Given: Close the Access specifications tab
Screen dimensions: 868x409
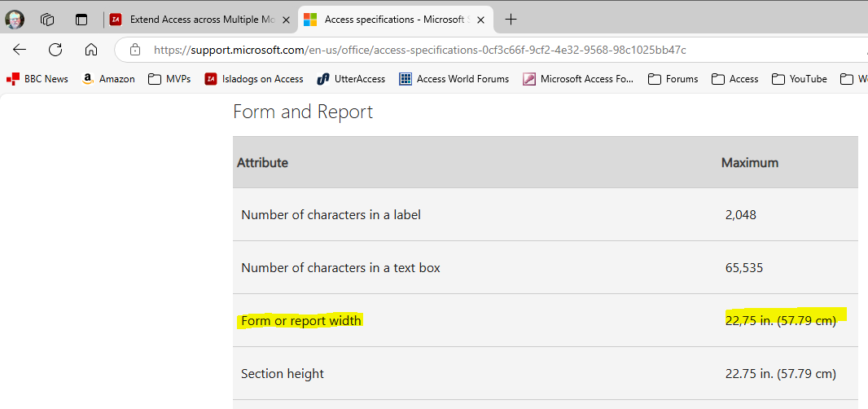Looking at the screenshot, I should [480, 20].
